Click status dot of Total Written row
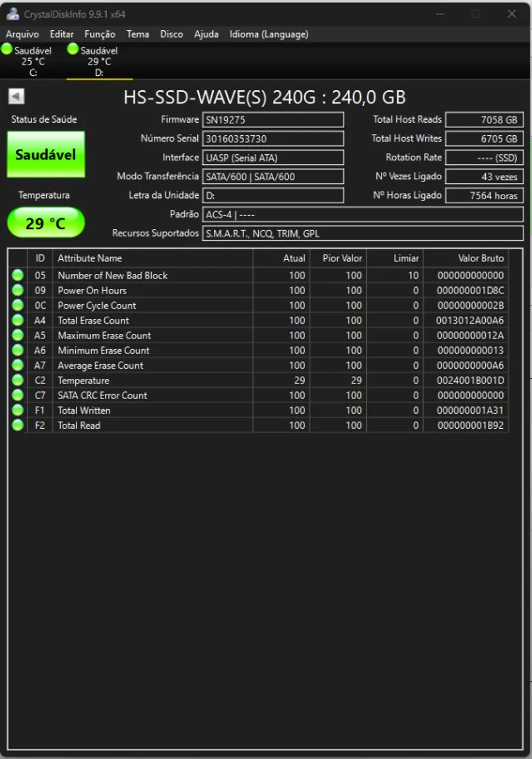The height and width of the screenshot is (759, 532). [x=18, y=410]
